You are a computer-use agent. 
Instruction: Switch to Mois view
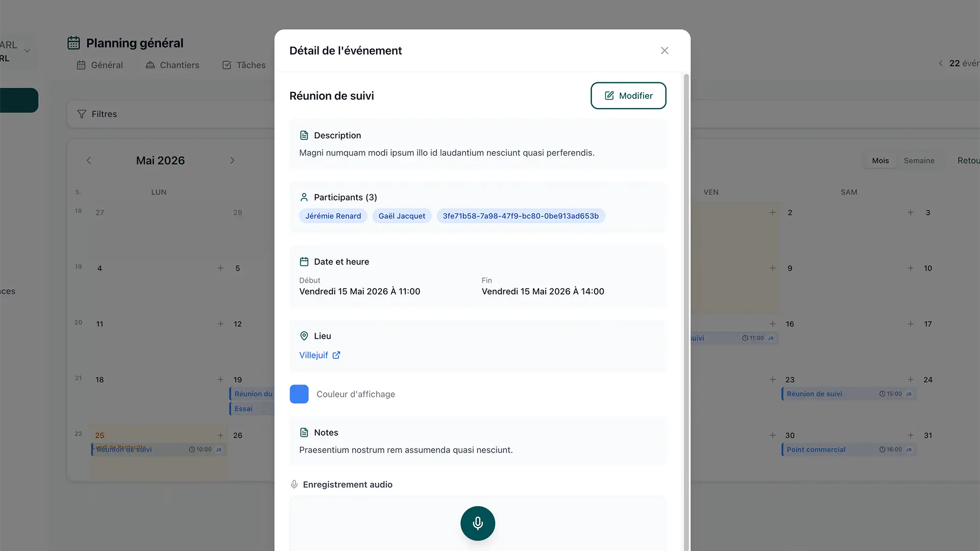[880, 160]
